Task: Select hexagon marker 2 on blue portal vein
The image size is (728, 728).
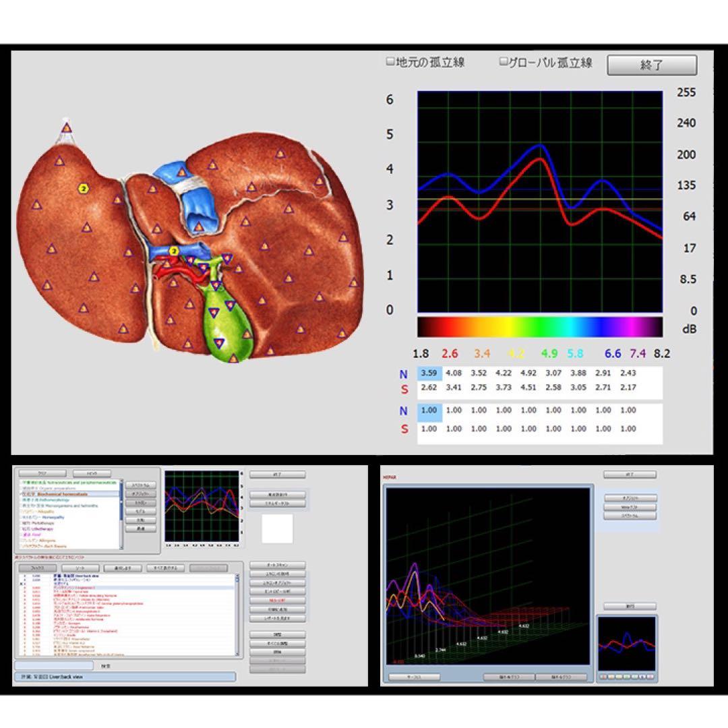Action: pyautogui.click(x=173, y=251)
